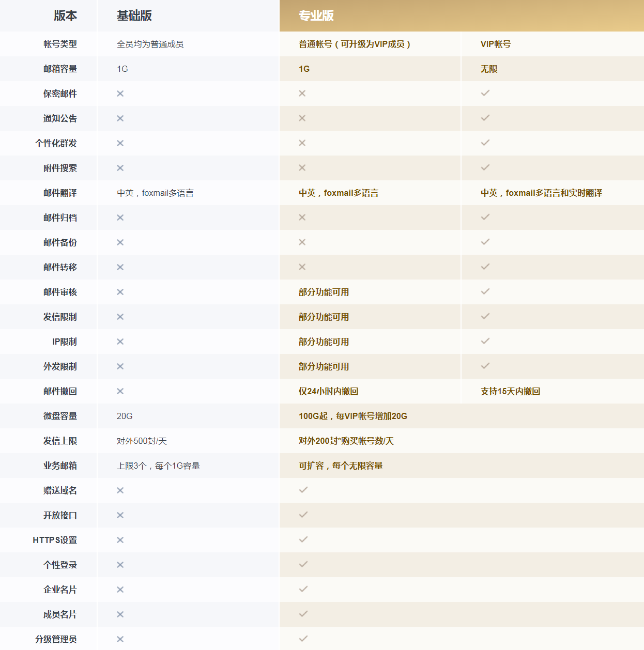644x650 pixels.
Task: Click the cross in 邮件转移 row under 基础版
Action: pyautogui.click(x=120, y=267)
